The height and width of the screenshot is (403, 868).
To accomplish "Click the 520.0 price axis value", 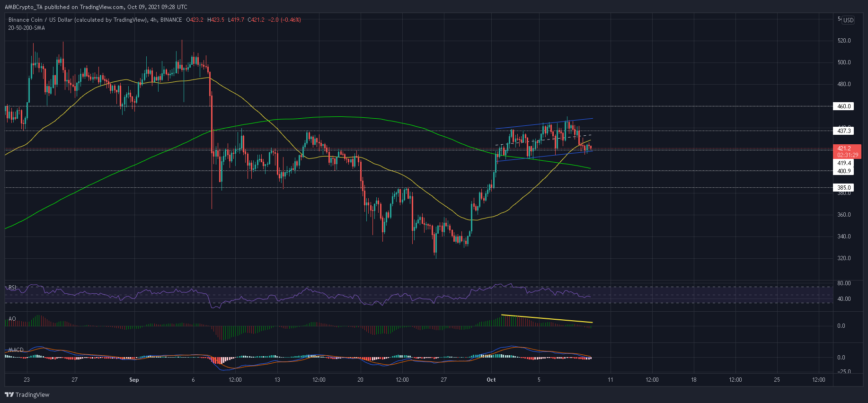I will [x=844, y=41].
